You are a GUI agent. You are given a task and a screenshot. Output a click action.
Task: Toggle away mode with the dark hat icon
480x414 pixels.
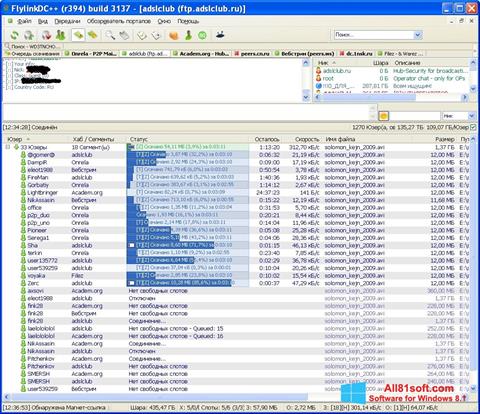click(x=220, y=35)
